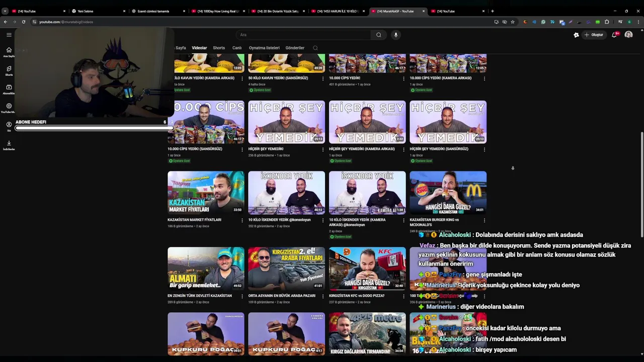This screenshot has height=362, width=644.
Task: Open 10 KİLO İSKENDER YEDİK @konsoloyun title
Action: coord(279,220)
